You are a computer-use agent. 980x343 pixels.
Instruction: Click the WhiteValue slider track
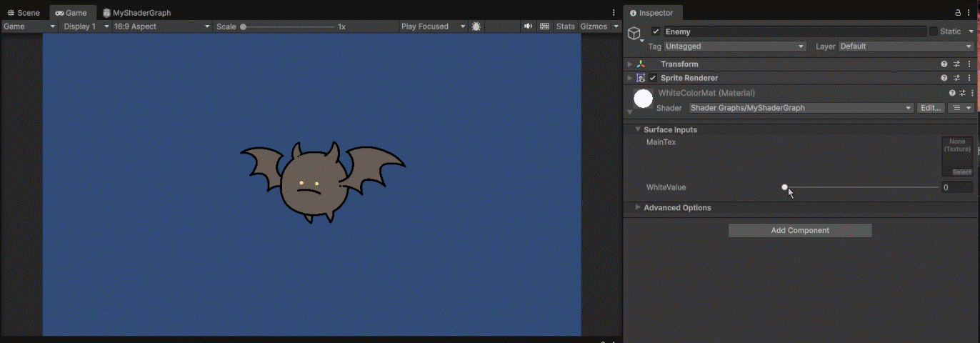point(861,187)
